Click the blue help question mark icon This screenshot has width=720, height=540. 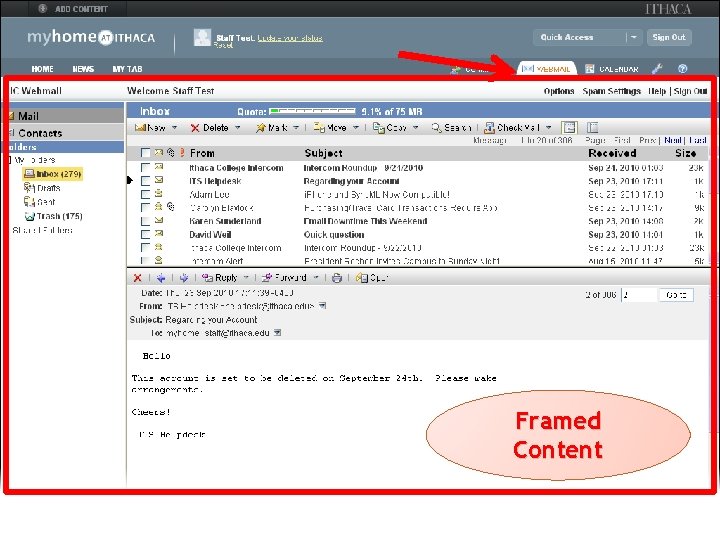click(683, 69)
